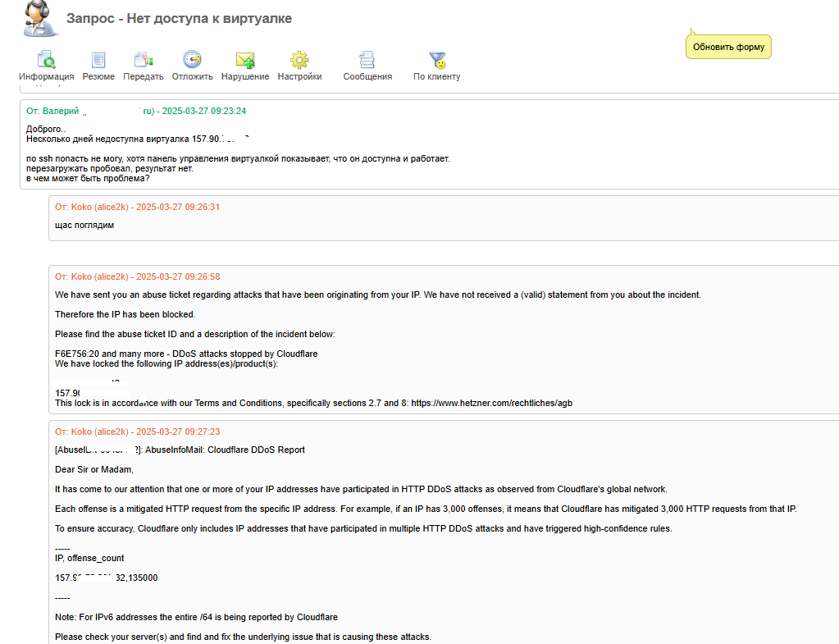Click Koko header dated 09:26:31
Screen dimensions: 839x644
[x=137, y=207]
